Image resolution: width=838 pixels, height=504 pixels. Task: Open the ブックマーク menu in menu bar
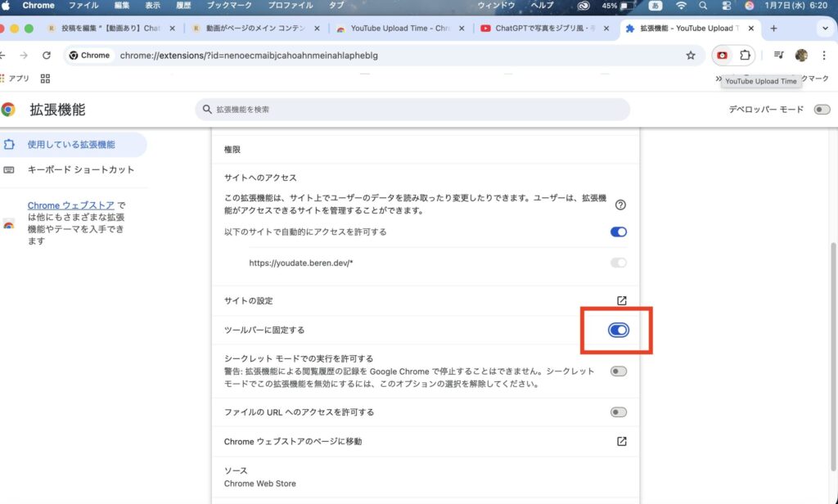pos(229,6)
